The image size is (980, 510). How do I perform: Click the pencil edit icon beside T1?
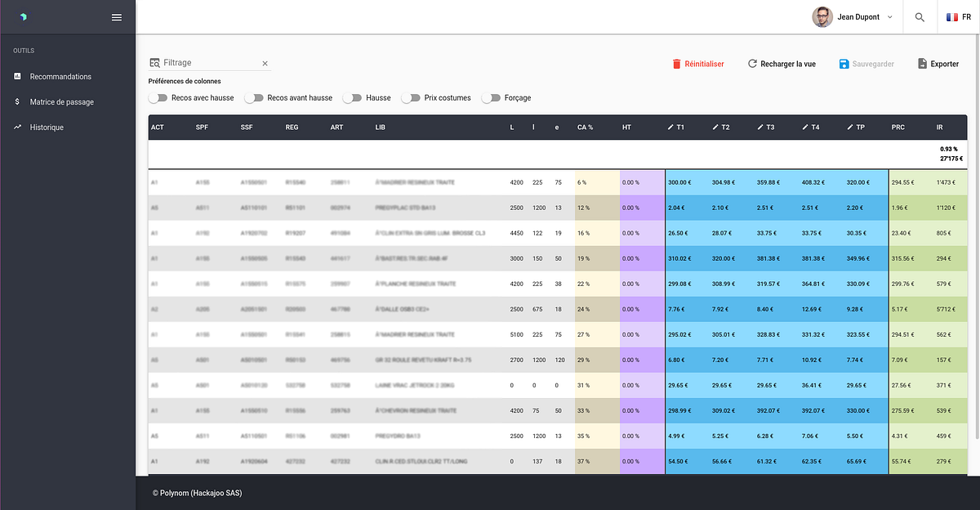670,127
